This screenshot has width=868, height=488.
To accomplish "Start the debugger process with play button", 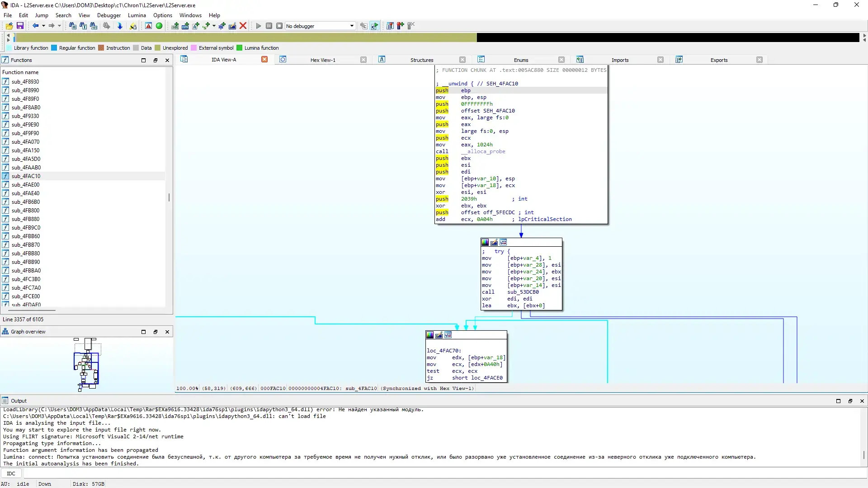I will point(259,26).
